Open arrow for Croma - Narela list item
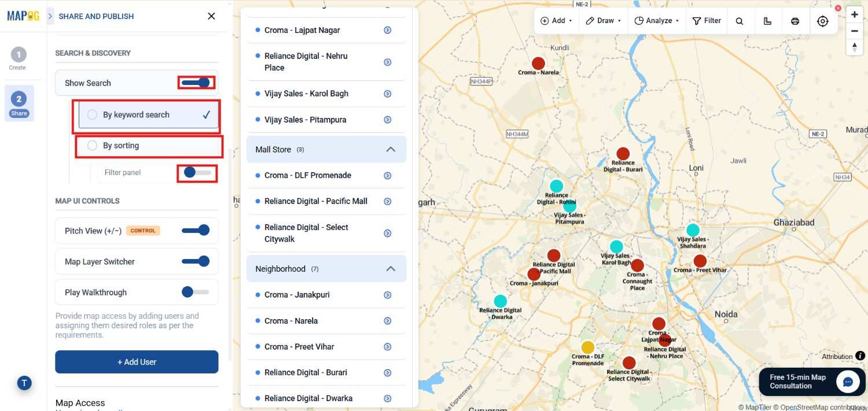The width and height of the screenshot is (868, 411). click(388, 321)
